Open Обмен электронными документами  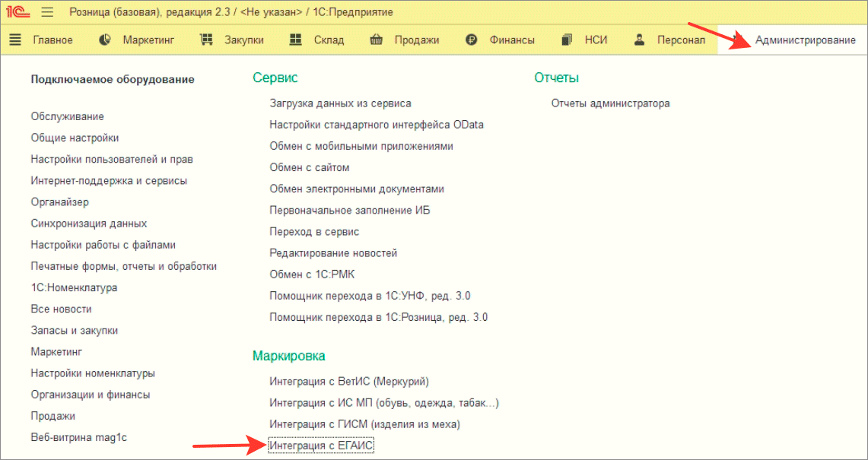357,189
